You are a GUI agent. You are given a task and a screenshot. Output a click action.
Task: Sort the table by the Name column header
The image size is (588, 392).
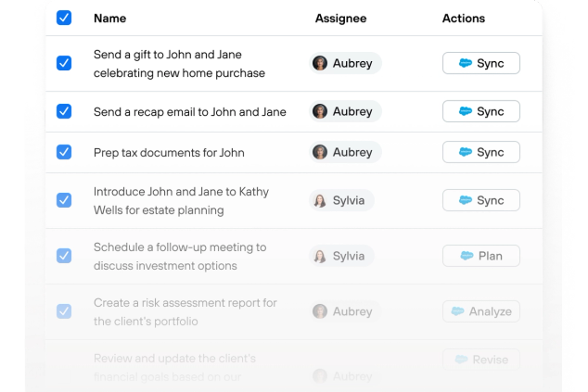tap(109, 19)
